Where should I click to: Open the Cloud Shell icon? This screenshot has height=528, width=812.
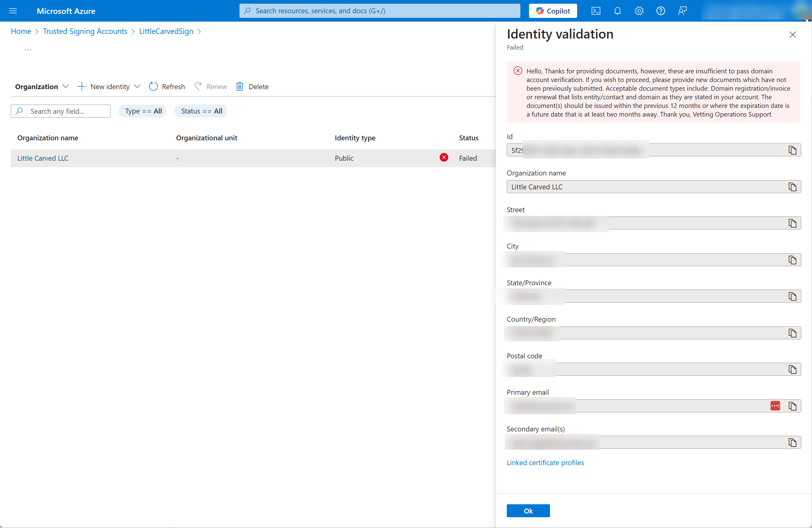596,11
